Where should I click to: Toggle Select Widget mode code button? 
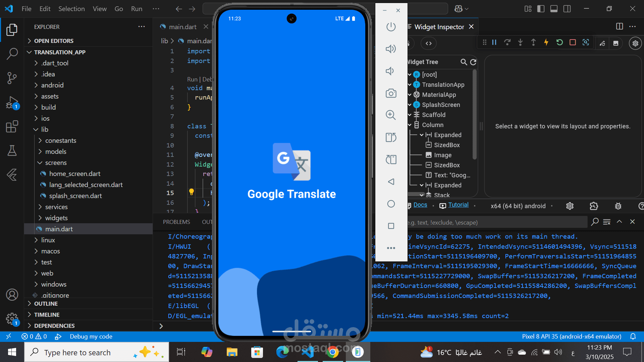click(x=429, y=43)
